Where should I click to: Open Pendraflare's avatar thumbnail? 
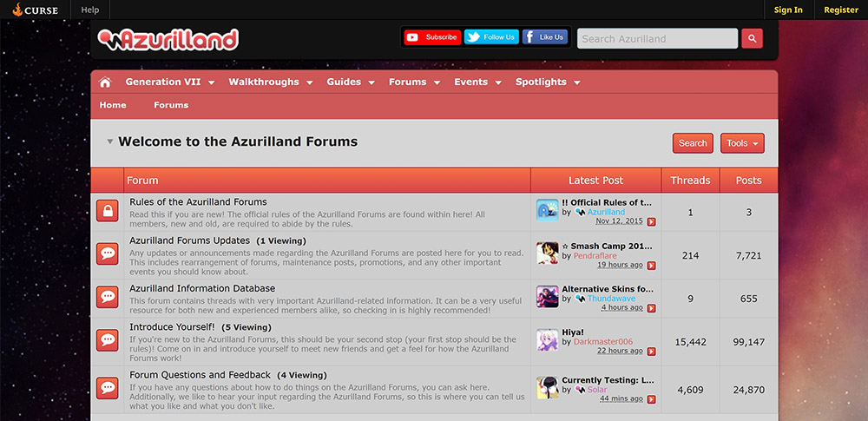point(547,253)
